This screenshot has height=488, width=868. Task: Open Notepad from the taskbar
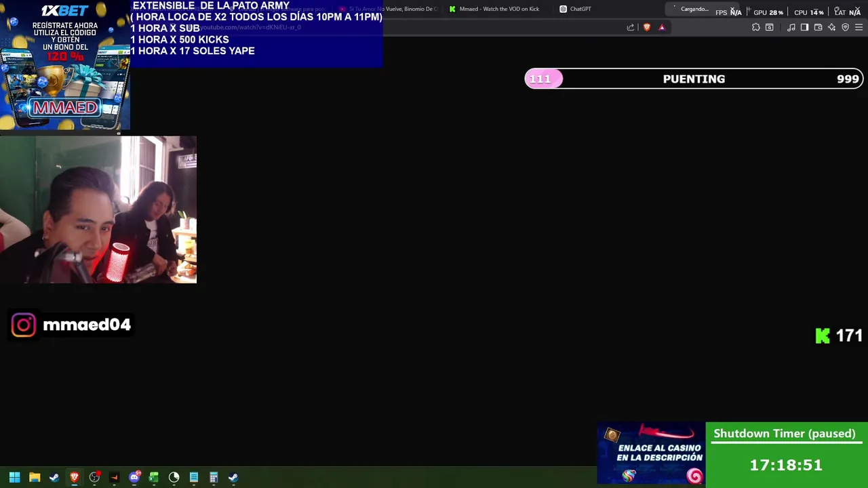(194, 477)
